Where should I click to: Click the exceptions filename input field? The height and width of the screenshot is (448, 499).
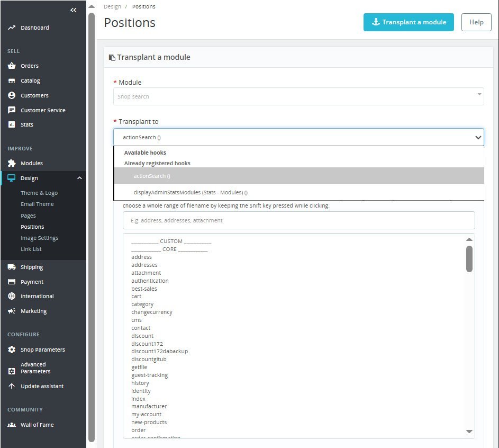pyautogui.click(x=298, y=220)
